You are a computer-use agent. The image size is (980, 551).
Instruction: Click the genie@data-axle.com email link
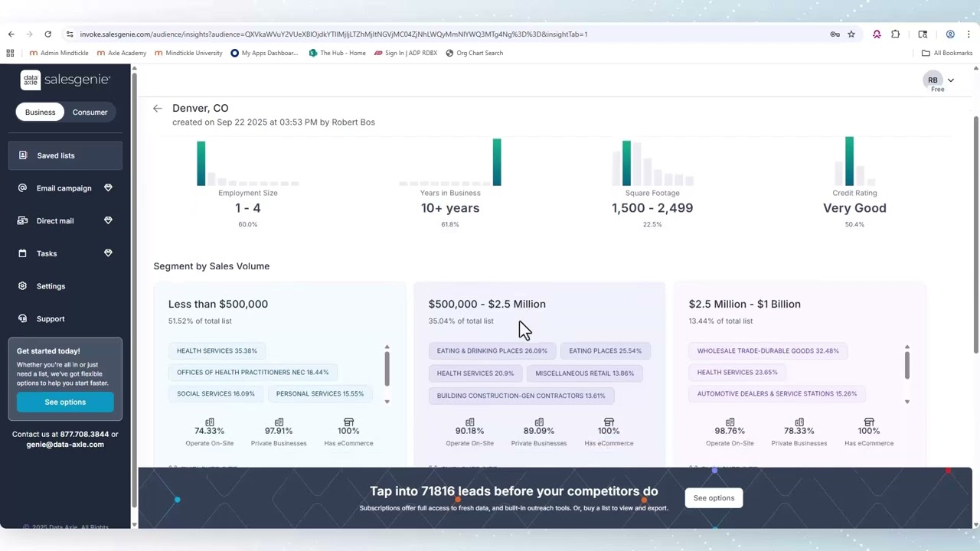coord(65,444)
